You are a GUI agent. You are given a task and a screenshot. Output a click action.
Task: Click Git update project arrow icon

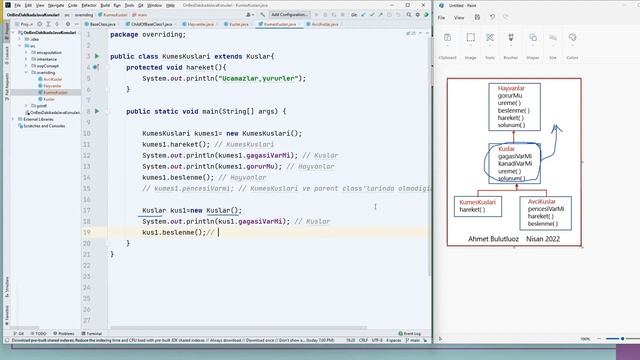[363, 15]
